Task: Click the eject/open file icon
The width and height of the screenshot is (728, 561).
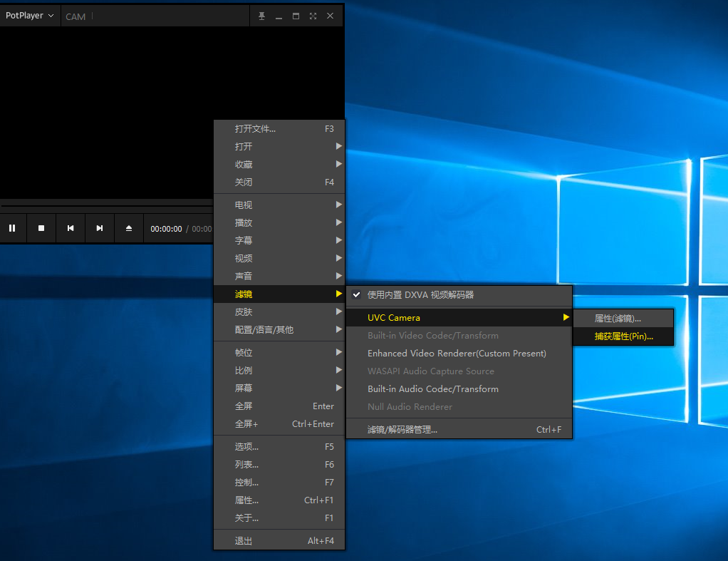Action: [129, 228]
